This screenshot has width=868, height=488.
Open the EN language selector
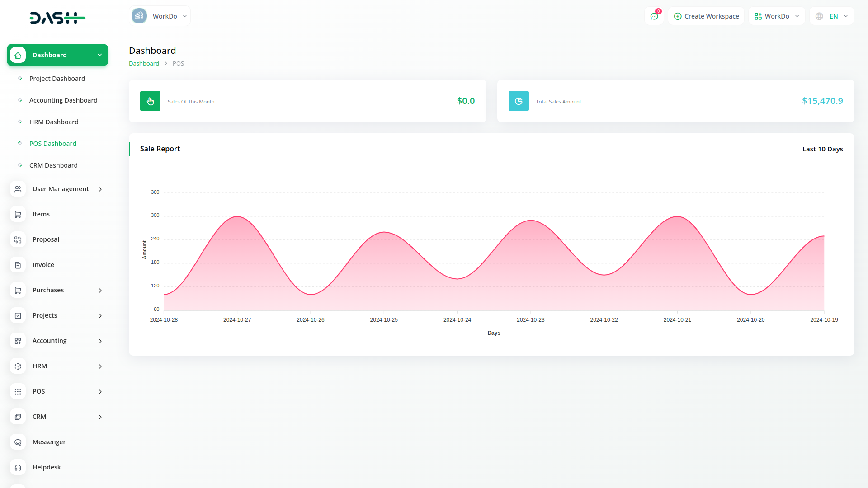832,16
